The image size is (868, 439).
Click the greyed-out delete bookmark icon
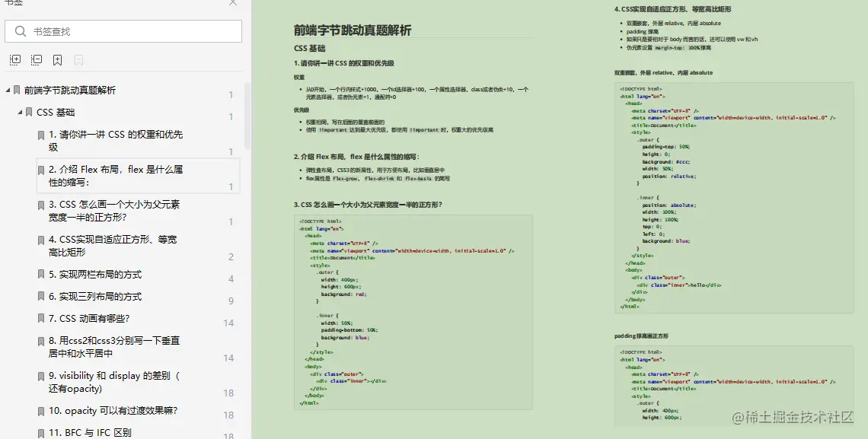click(78, 59)
